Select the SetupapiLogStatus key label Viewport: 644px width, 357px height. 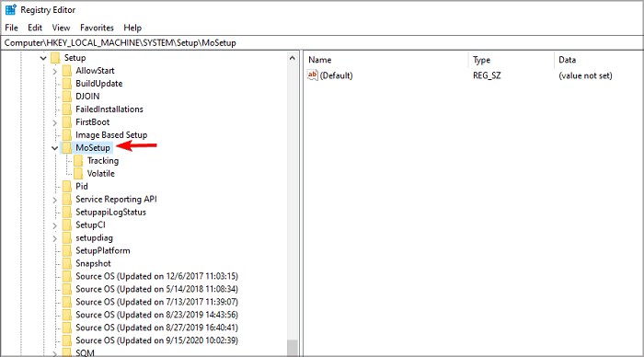coord(110,212)
